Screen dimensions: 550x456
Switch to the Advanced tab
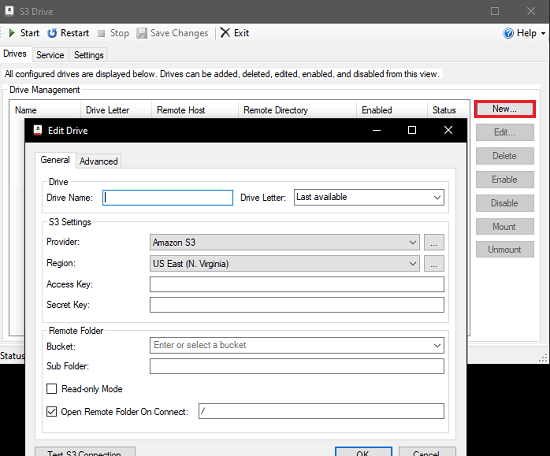[99, 161]
